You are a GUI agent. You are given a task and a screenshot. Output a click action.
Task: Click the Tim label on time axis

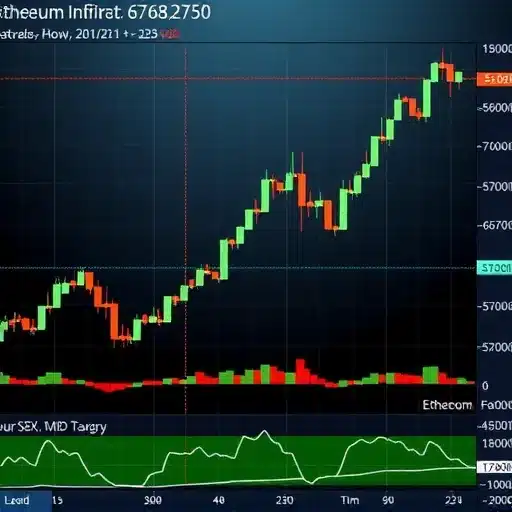pyautogui.click(x=350, y=500)
